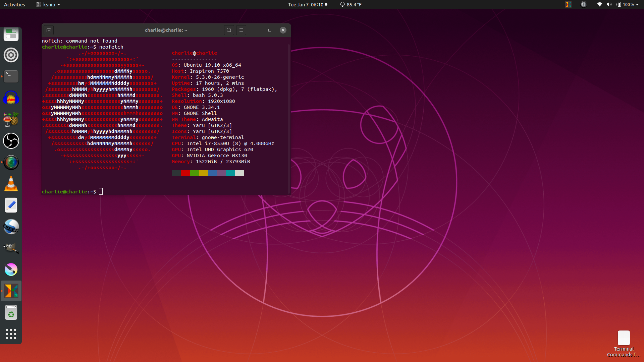Open the fruit cocktail app in dock
Image resolution: width=644 pixels, height=362 pixels.
tap(11, 119)
